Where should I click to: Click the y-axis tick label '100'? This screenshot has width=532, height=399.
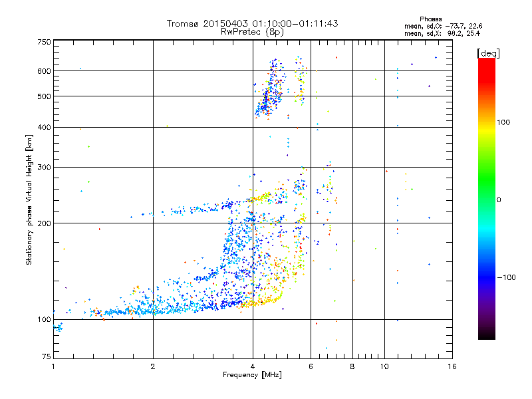coord(45,319)
